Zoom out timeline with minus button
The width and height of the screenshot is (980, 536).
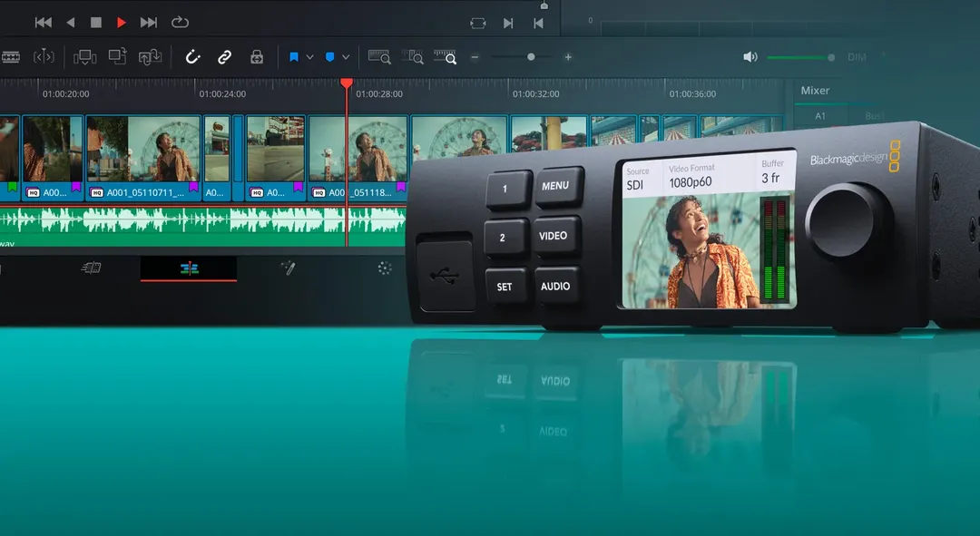point(475,57)
